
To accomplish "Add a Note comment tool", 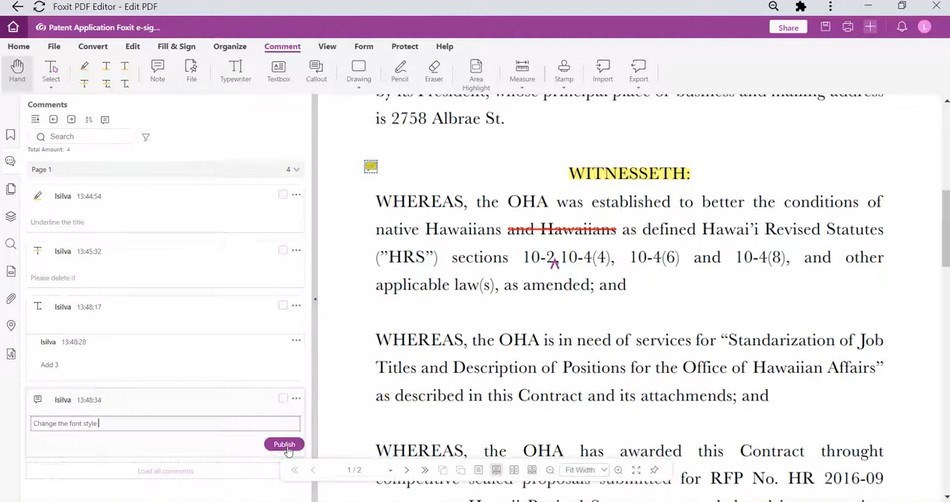I will [157, 71].
